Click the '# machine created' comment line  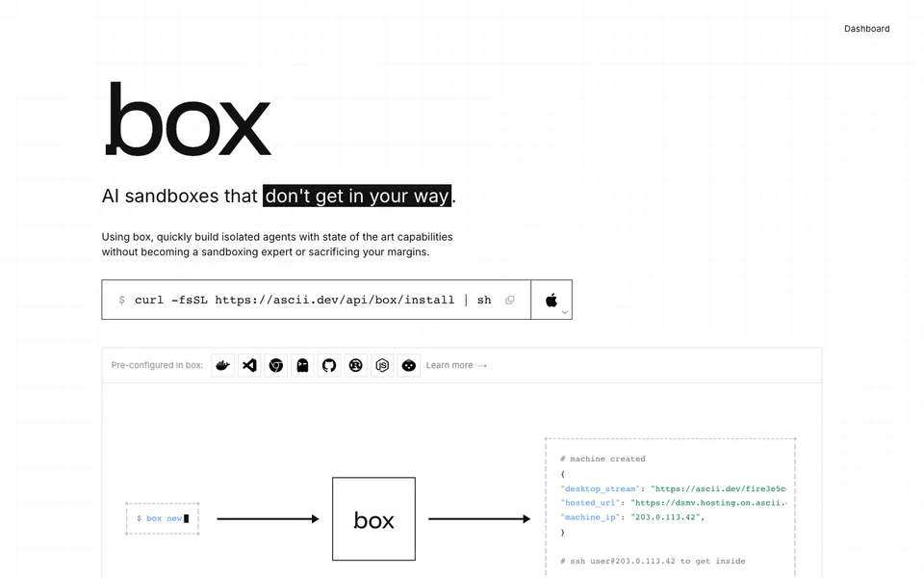coord(603,459)
